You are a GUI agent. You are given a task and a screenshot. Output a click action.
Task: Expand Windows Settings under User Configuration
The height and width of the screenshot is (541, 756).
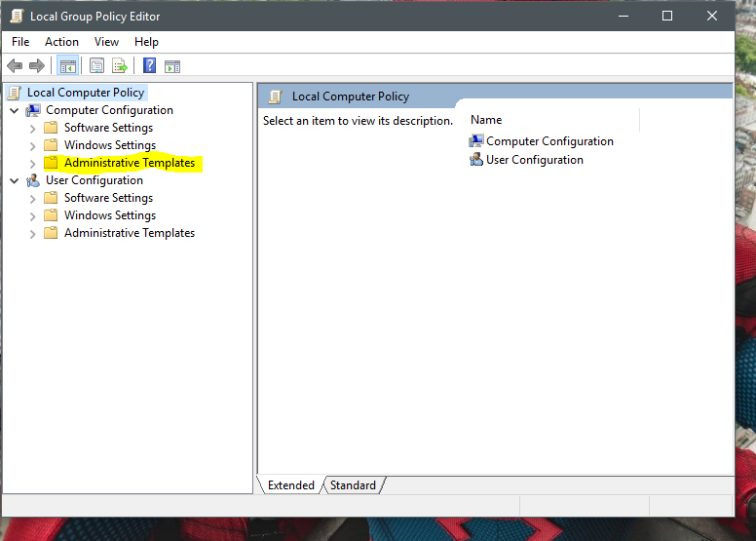pyautogui.click(x=33, y=216)
